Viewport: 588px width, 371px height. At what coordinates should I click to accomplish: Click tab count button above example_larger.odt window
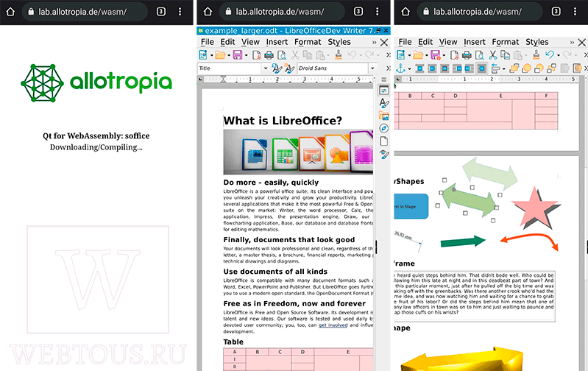click(358, 12)
